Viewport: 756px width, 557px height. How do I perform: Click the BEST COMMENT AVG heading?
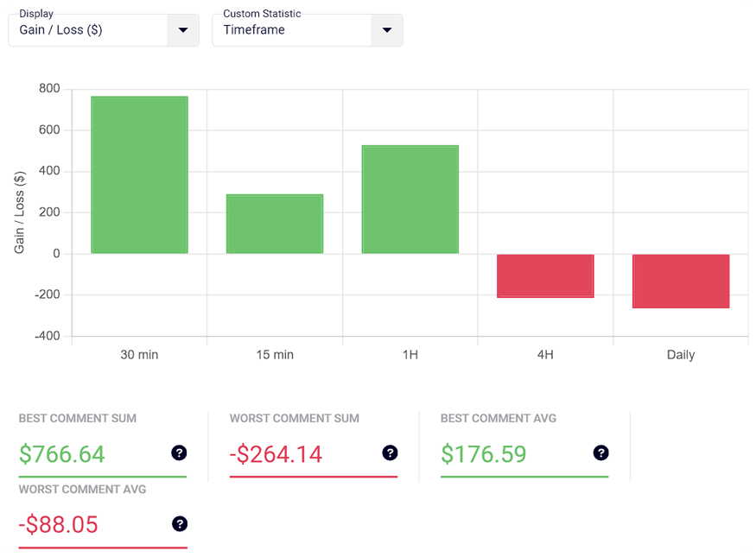coord(499,418)
